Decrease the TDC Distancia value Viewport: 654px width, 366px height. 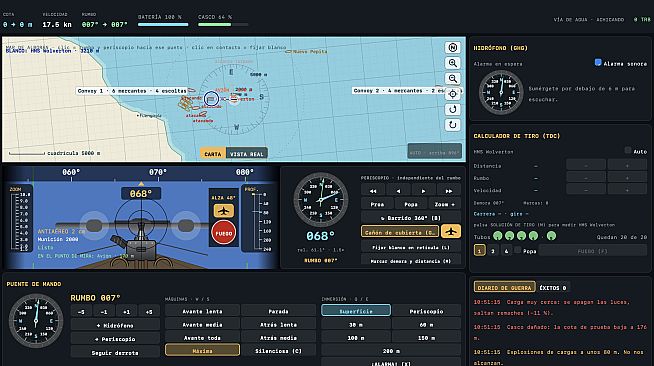[x=586, y=165]
